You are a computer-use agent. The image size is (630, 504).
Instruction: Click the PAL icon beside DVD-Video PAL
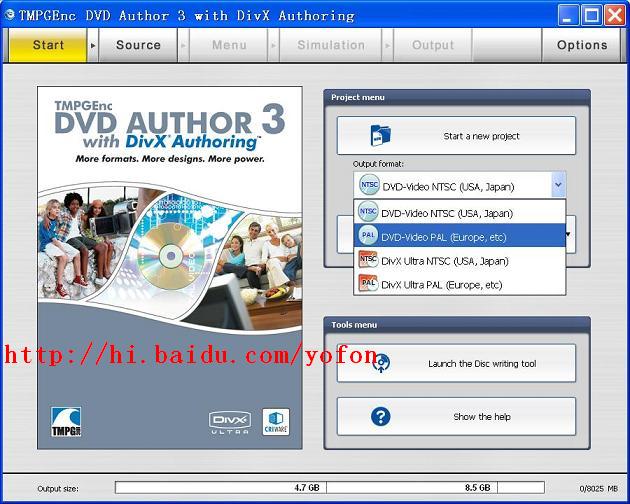368,236
